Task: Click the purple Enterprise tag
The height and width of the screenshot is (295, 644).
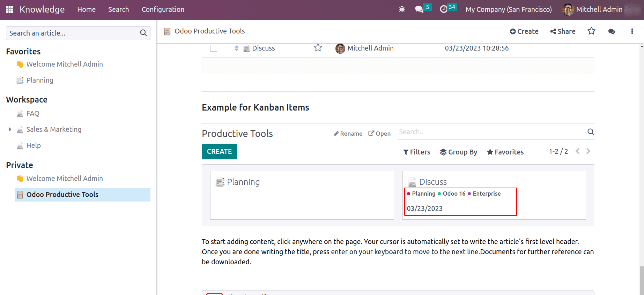Action: click(484, 194)
